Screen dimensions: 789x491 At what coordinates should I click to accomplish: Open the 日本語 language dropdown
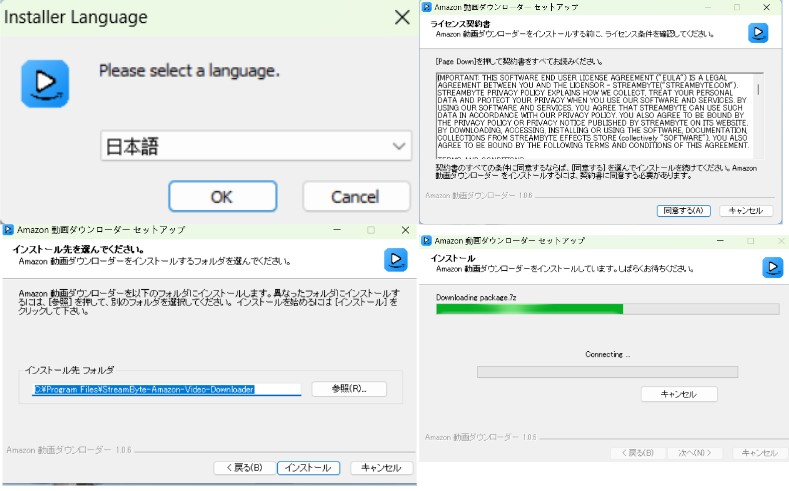point(256,146)
